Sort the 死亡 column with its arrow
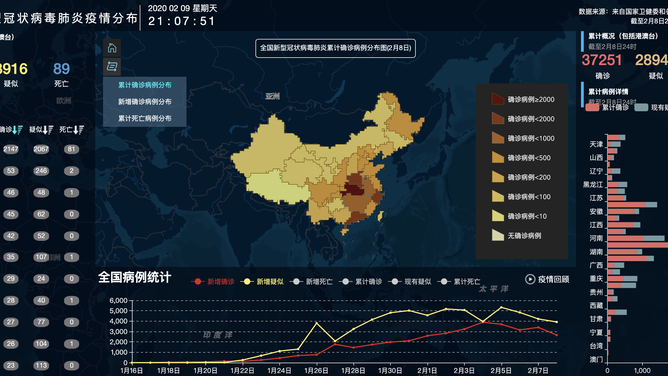This screenshot has height=376, width=668. (x=78, y=130)
